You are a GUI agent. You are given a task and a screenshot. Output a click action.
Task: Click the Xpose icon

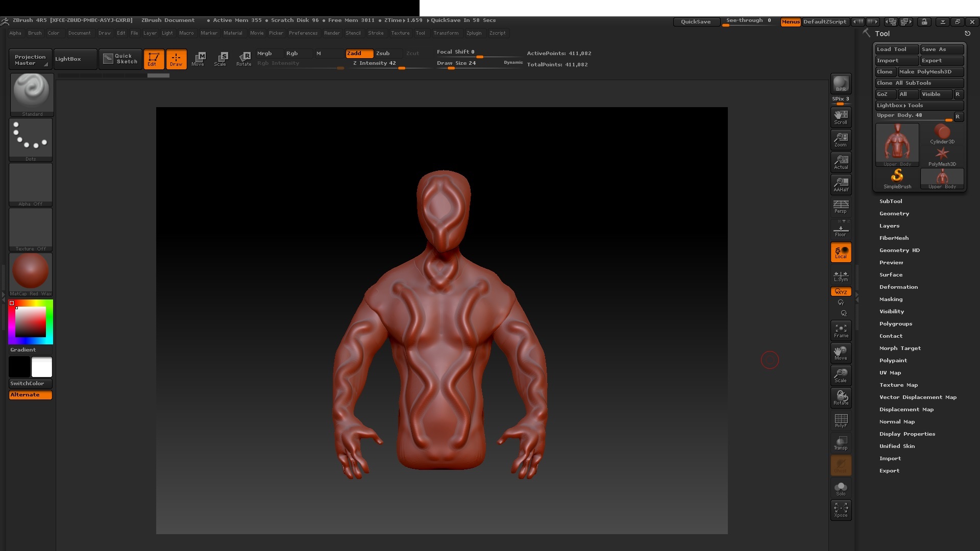coord(841,510)
